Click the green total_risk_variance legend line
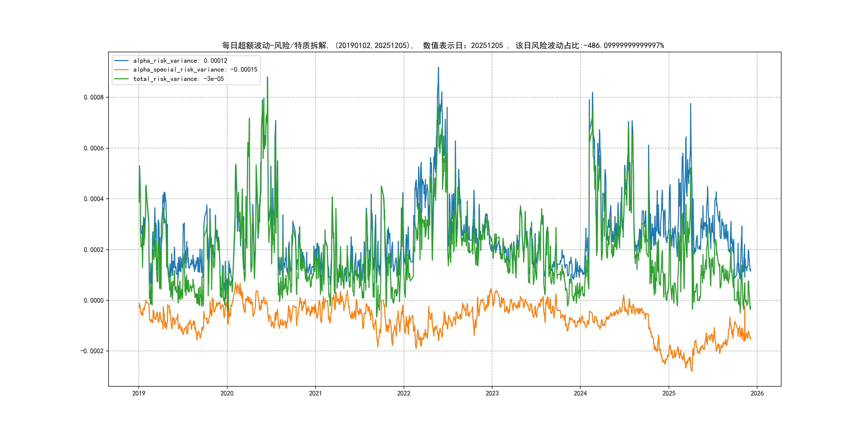Viewport: 868px width, 434px height. coord(121,79)
